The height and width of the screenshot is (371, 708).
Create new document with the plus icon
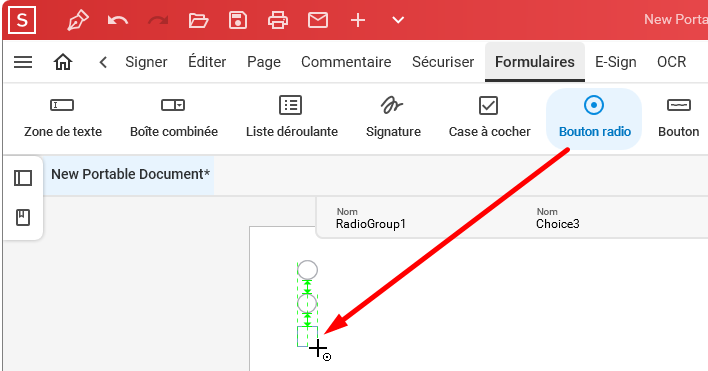pos(358,20)
